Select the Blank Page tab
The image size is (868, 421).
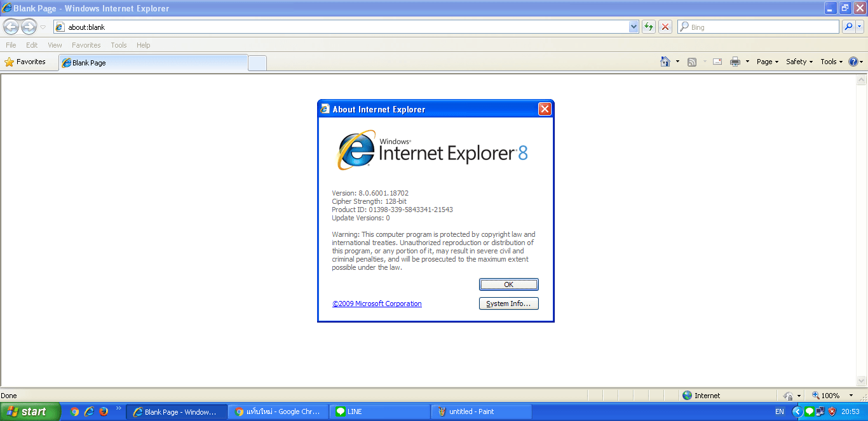coord(153,63)
